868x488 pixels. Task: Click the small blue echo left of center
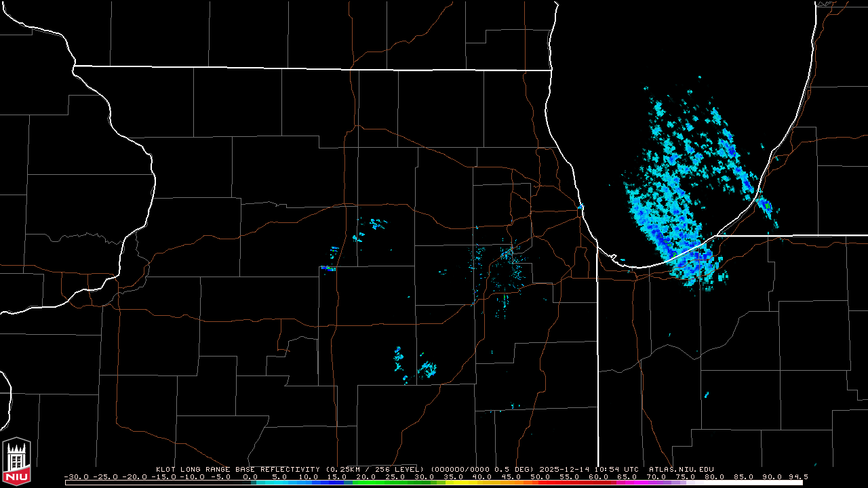tap(328, 268)
